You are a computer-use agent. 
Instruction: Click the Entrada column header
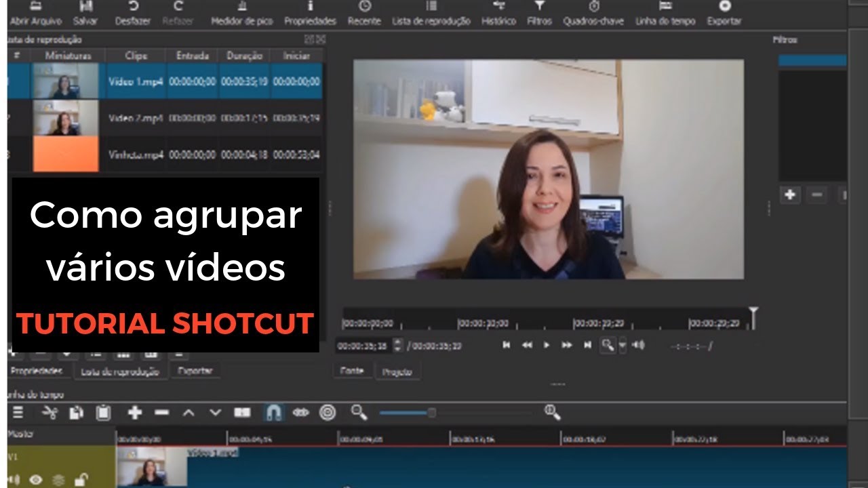click(x=193, y=56)
